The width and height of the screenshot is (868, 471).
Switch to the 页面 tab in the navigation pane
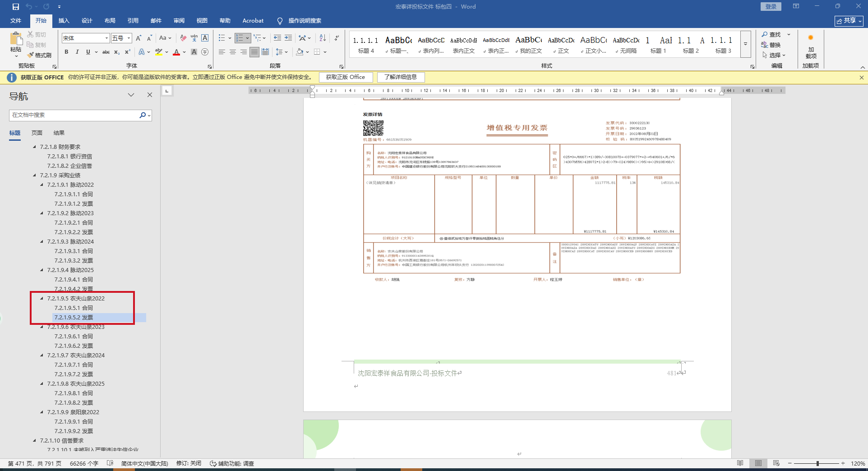click(37, 133)
